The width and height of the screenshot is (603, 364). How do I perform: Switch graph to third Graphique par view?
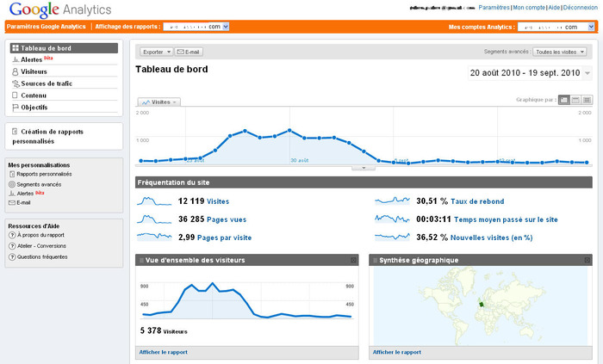(587, 100)
